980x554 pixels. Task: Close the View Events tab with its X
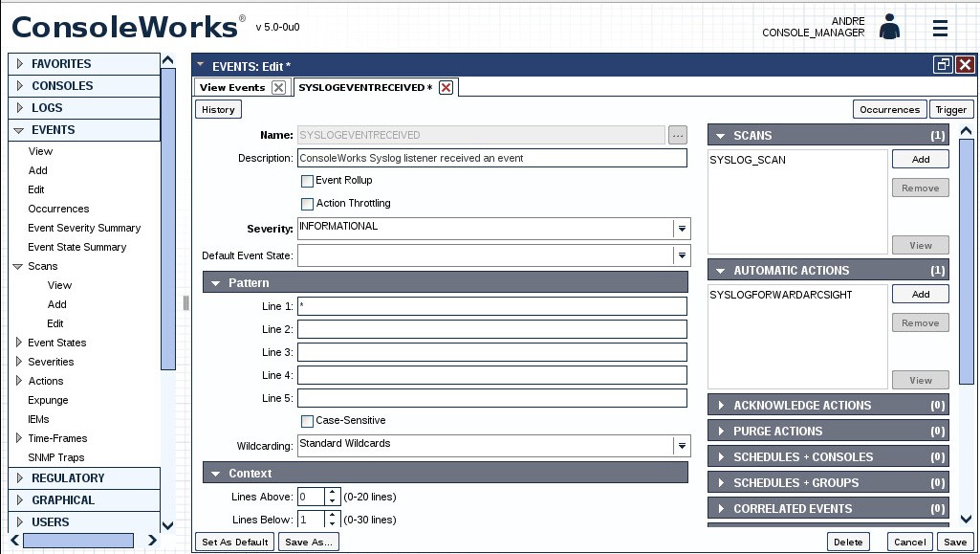pyautogui.click(x=279, y=87)
